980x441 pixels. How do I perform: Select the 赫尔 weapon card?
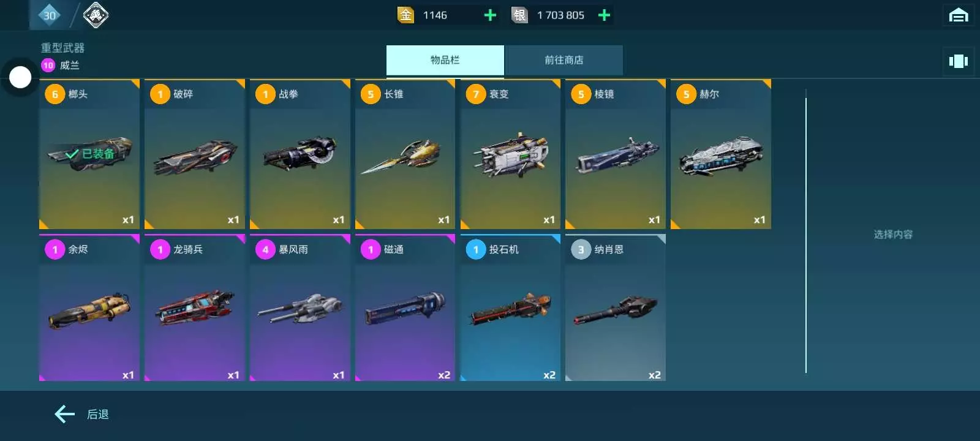tap(721, 154)
